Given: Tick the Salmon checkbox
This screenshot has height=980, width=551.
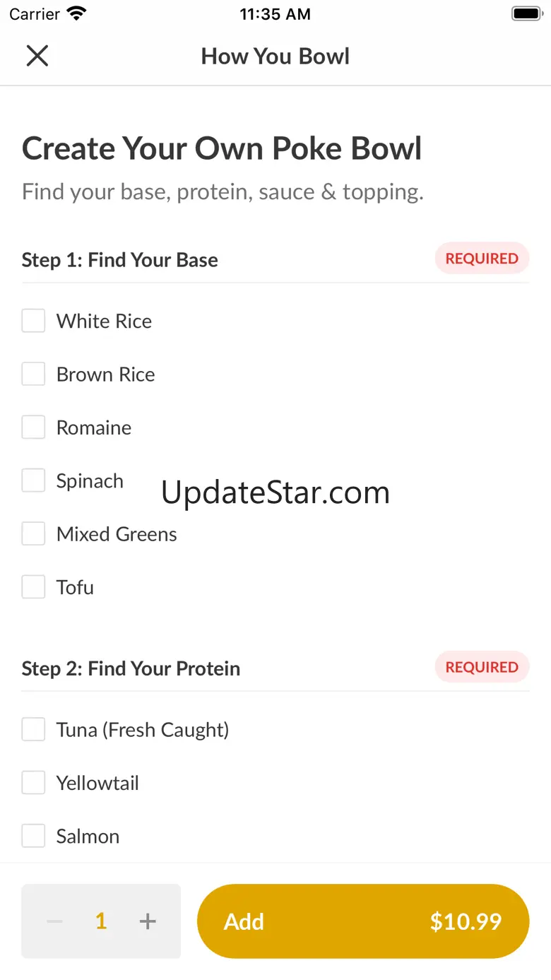Looking at the screenshot, I should [33, 836].
